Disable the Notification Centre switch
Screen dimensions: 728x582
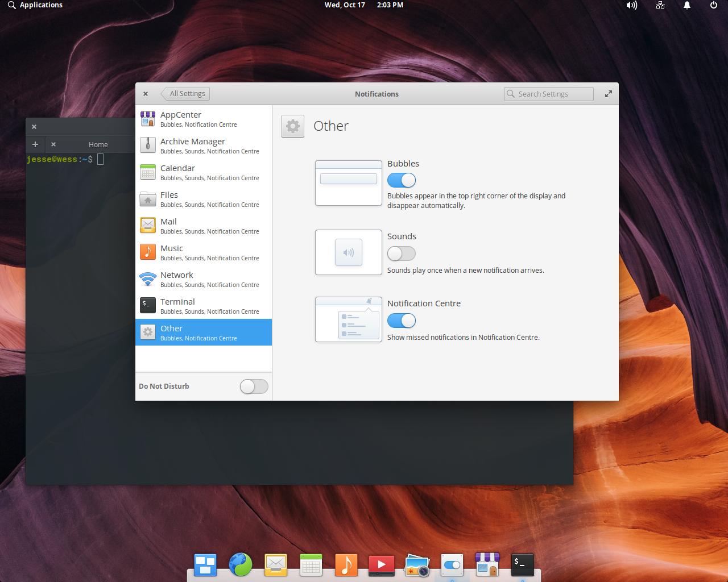pyautogui.click(x=402, y=321)
